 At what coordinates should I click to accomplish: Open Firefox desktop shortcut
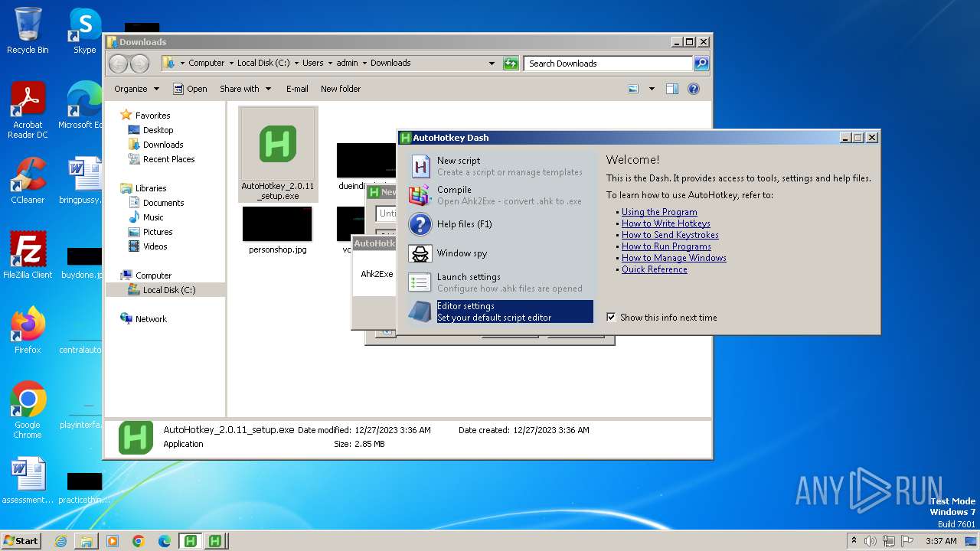28,330
